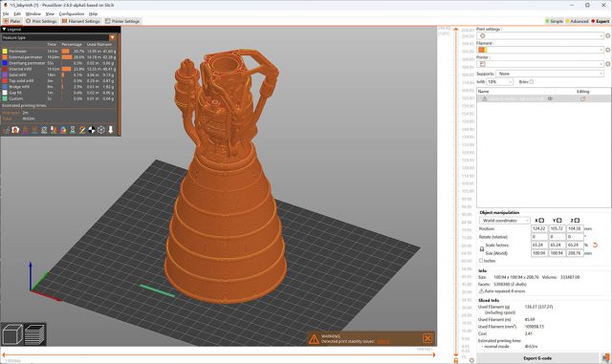Viewport: 612px width, 364px height.
Task: Toggle the wipe visibility icon in legend toolbar
Action: click(x=15, y=130)
